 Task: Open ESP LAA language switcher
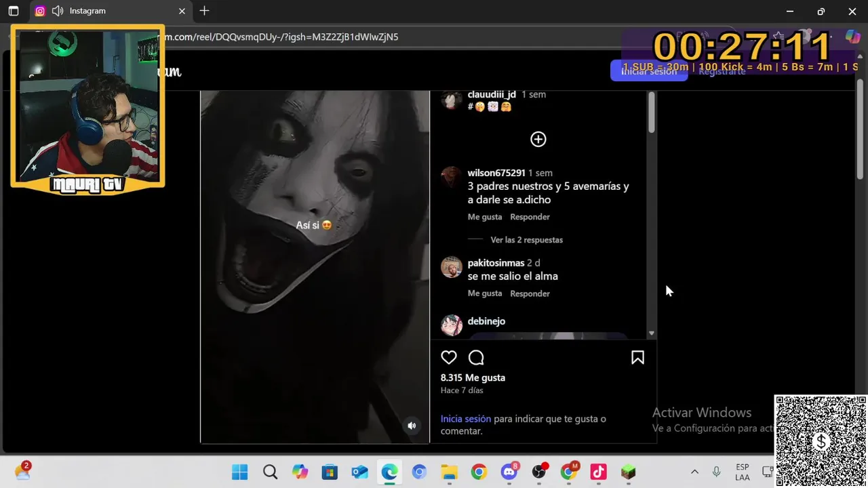(743, 472)
